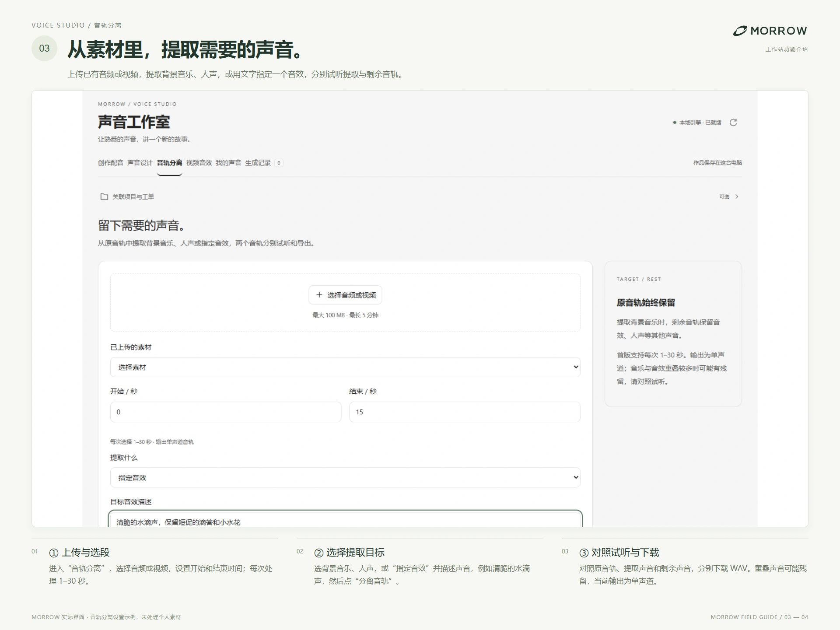Viewport: 840px width, 630px height.
Task: Click the MORROW logo in header
Action: [770, 31]
